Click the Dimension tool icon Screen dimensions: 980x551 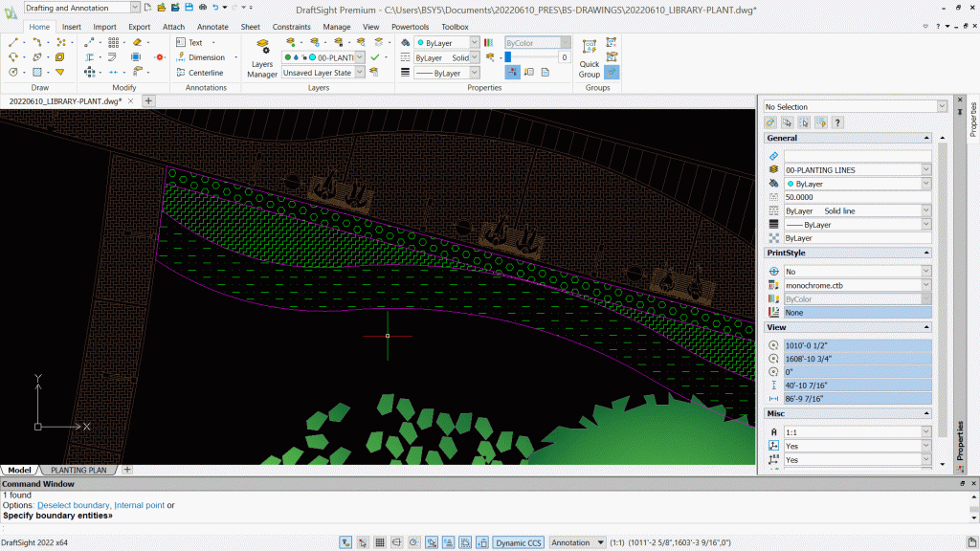[181, 57]
